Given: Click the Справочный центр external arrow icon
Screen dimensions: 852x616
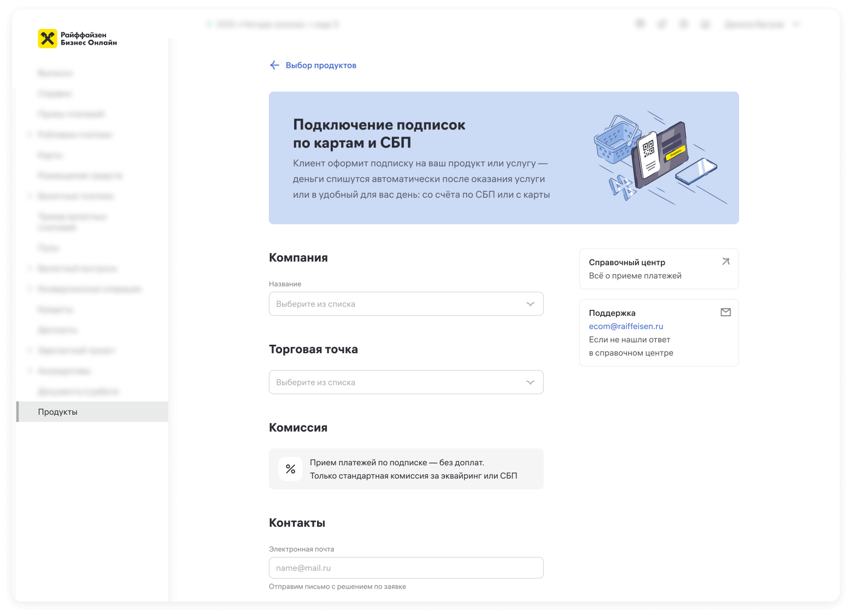Looking at the screenshot, I should pyautogui.click(x=725, y=262).
